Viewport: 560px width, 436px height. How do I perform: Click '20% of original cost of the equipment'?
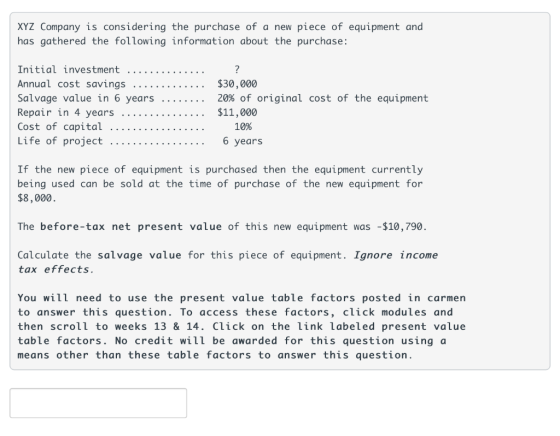tap(323, 98)
